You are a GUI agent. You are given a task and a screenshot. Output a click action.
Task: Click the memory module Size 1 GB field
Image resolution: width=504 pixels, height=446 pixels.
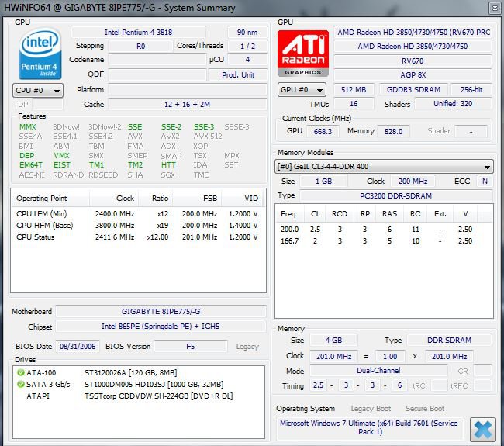pyautogui.click(x=323, y=182)
